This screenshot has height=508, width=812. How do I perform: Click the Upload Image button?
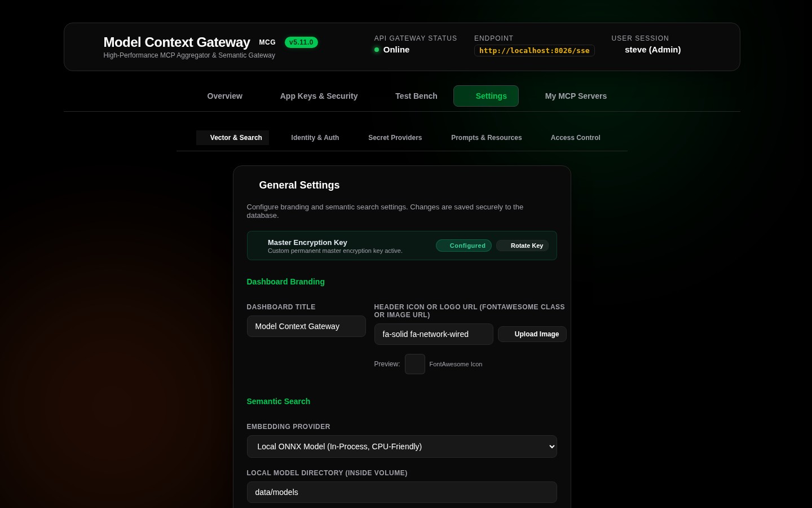(x=532, y=334)
